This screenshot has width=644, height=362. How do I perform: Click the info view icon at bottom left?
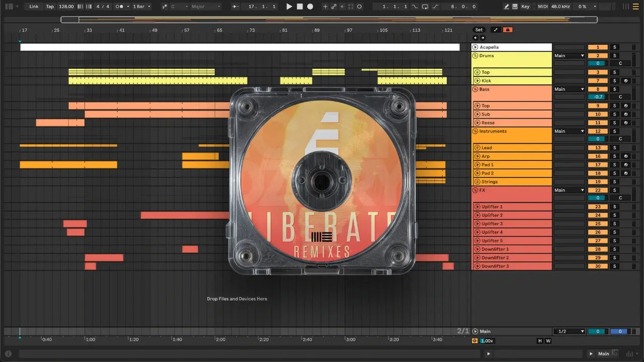click(x=8, y=353)
